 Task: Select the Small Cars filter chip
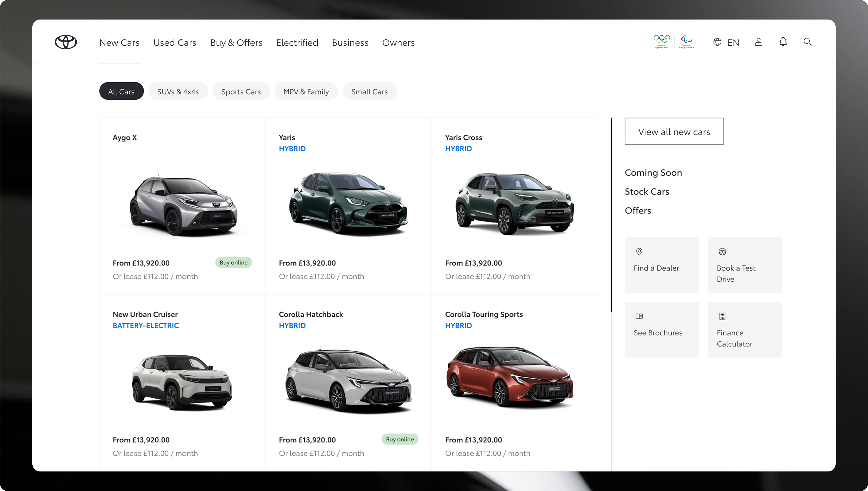[370, 92]
